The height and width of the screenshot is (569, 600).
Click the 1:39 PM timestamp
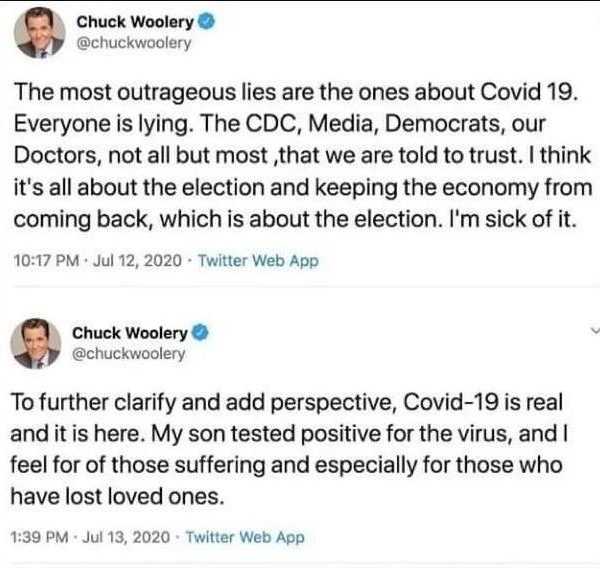(39, 538)
